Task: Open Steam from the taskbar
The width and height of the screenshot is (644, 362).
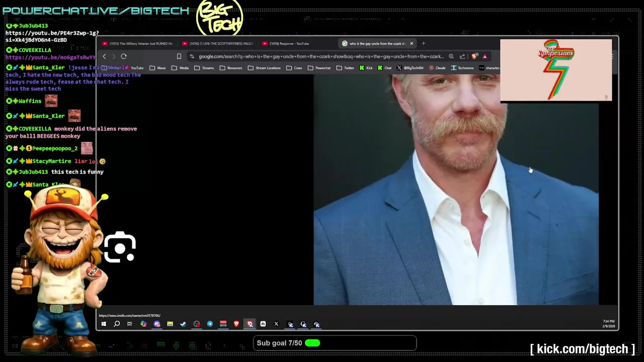Action: 183,324
